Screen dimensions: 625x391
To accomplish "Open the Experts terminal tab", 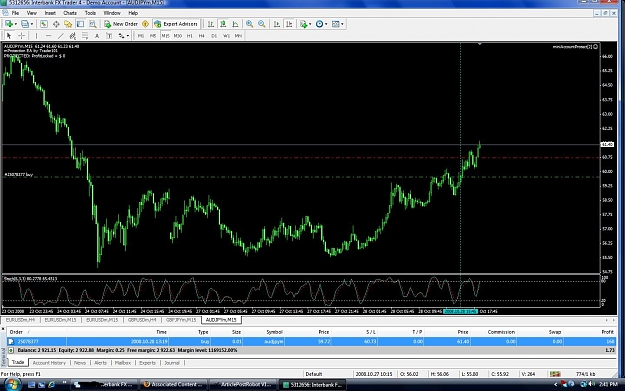I will click(x=147, y=363).
